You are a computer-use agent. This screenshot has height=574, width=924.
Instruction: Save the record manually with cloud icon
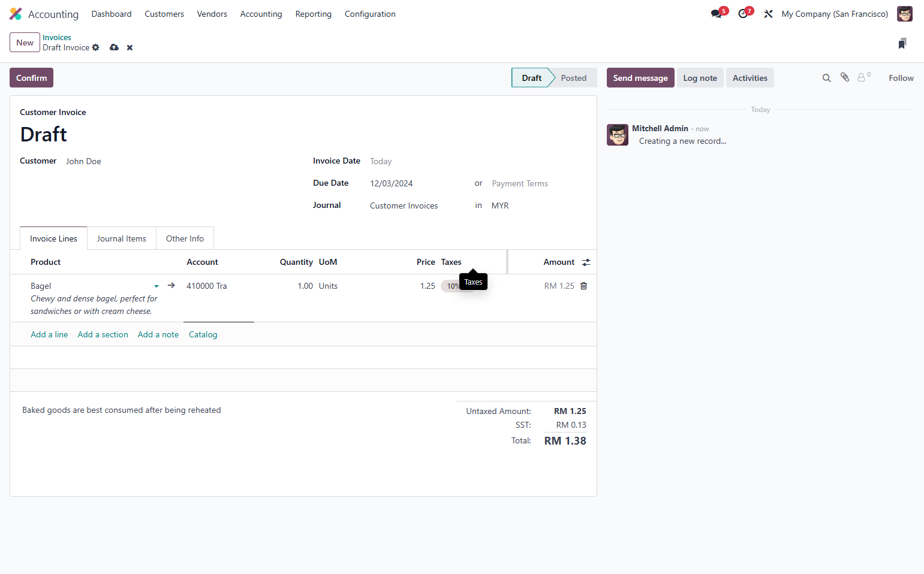coord(114,47)
